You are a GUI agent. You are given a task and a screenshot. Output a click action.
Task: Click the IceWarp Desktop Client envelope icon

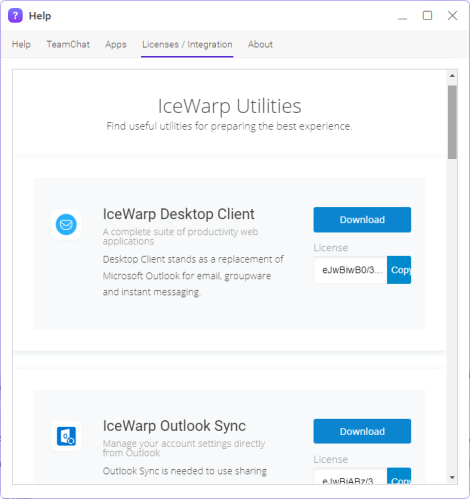coord(66,224)
